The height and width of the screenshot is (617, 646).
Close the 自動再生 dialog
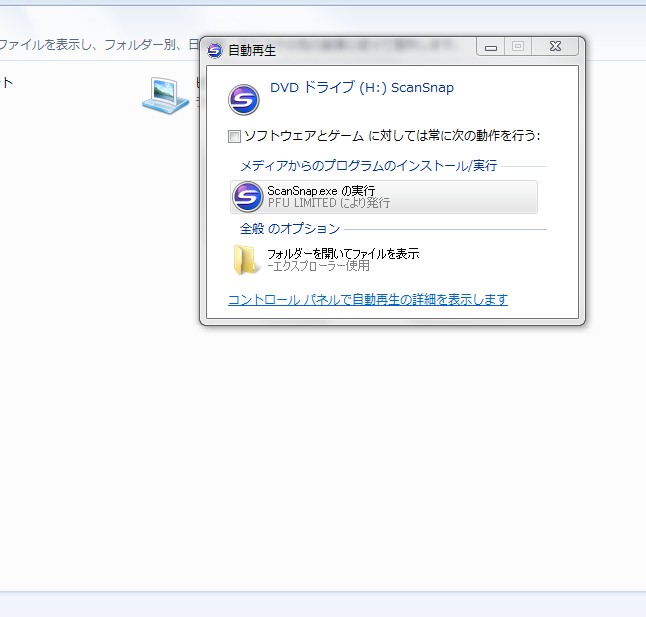[555, 46]
